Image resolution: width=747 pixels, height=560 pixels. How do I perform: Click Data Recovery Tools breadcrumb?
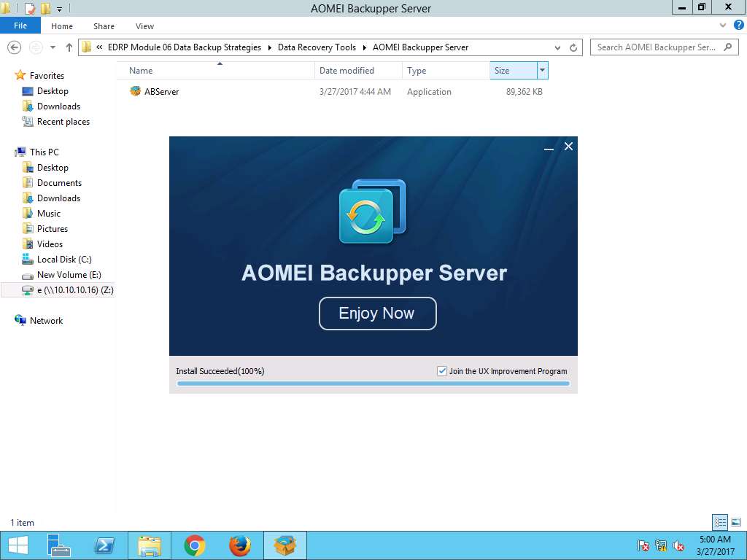(x=317, y=47)
